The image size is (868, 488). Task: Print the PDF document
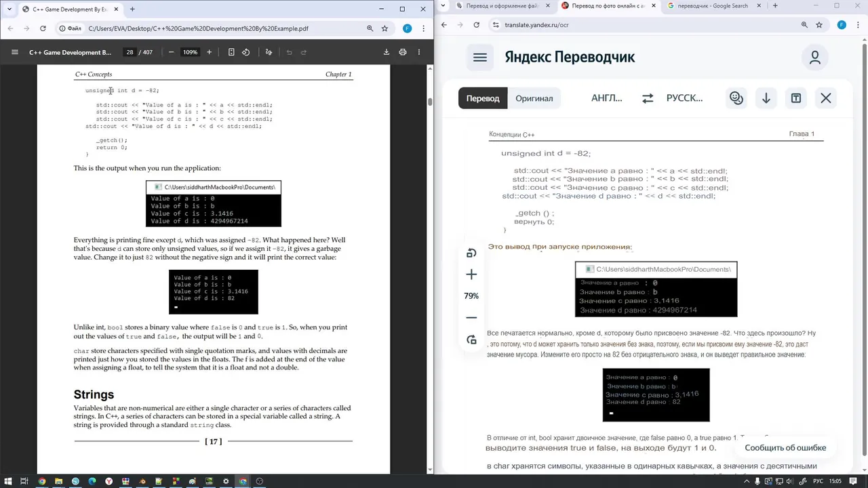pyautogui.click(x=403, y=52)
